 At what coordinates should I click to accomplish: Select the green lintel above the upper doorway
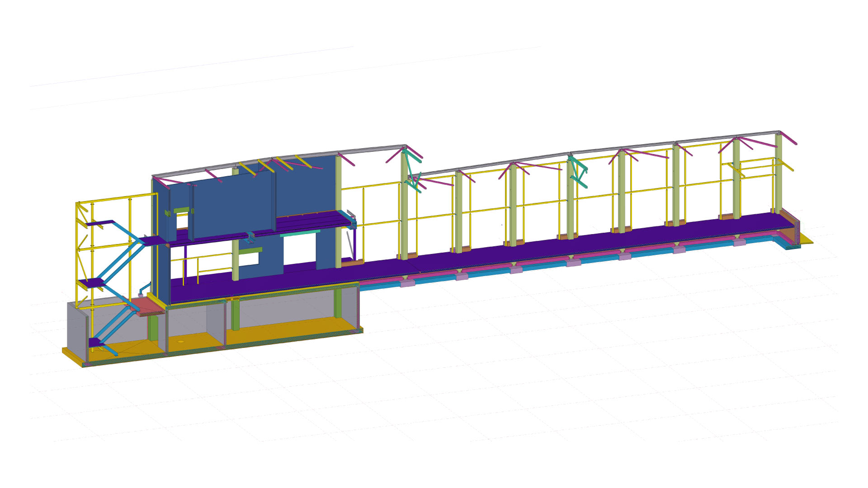click(x=181, y=210)
